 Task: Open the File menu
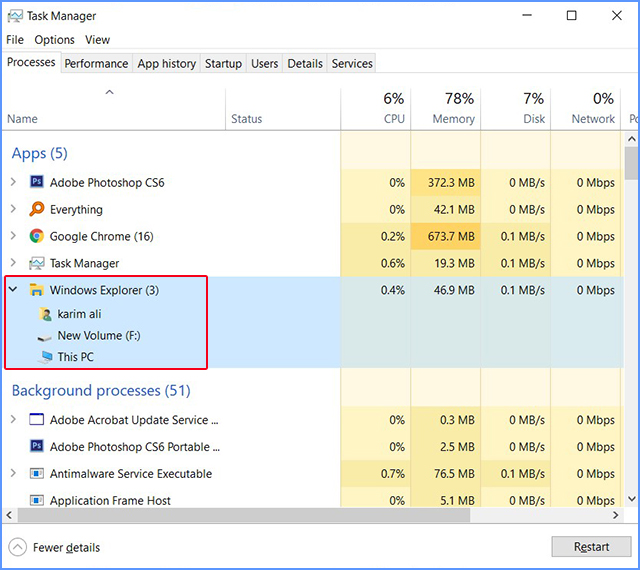(x=15, y=40)
